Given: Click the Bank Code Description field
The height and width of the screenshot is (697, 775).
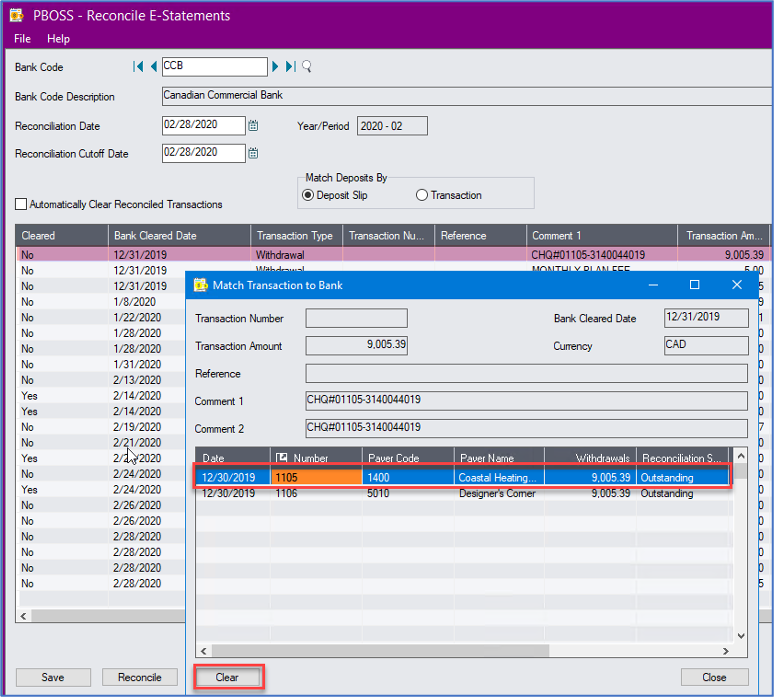Looking at the screenshot, I should pyautogui.click(x=467, y=96).
